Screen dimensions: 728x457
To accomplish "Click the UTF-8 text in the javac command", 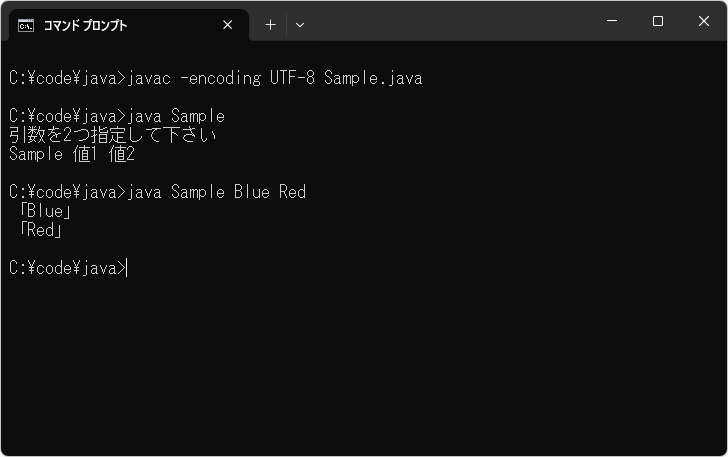I will (292, 77).
